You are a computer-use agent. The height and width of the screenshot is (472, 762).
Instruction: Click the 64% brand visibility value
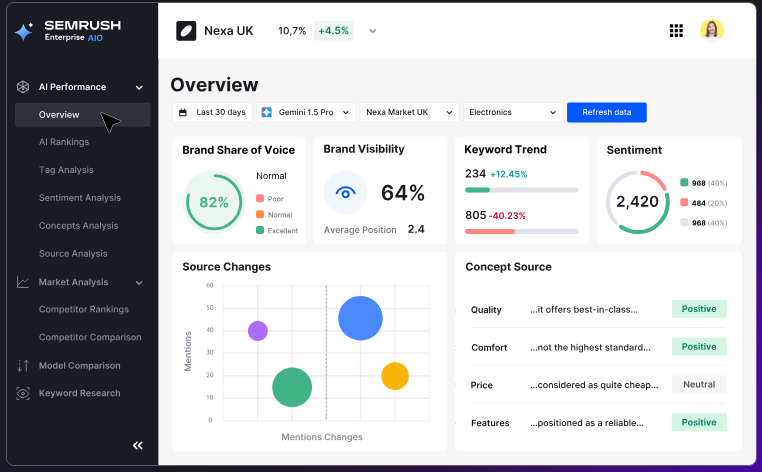(403, 193)
